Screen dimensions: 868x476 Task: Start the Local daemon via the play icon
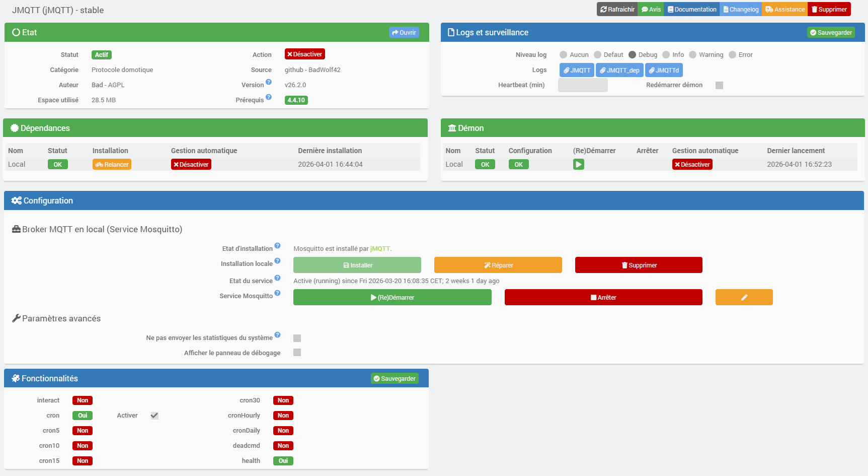click(x=578, y=164)
